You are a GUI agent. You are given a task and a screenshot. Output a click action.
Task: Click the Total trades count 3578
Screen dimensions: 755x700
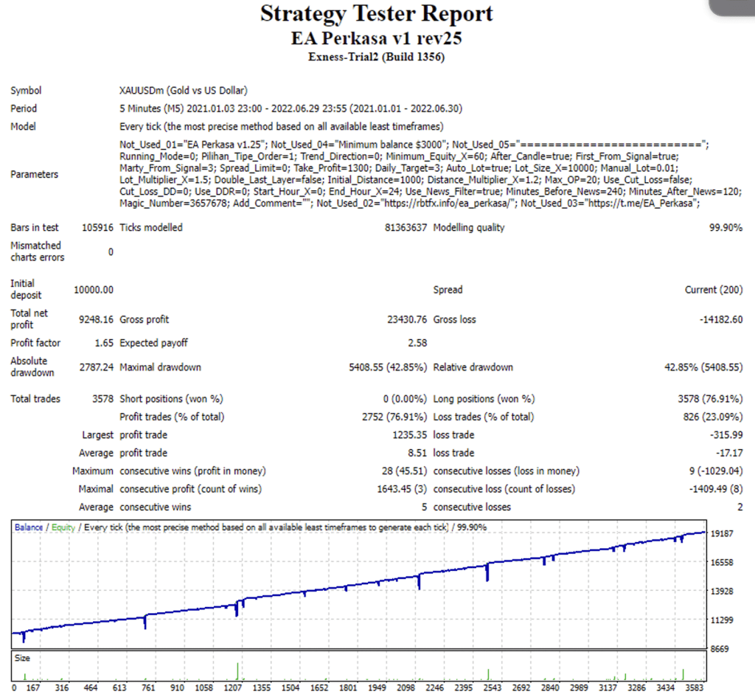102,398
